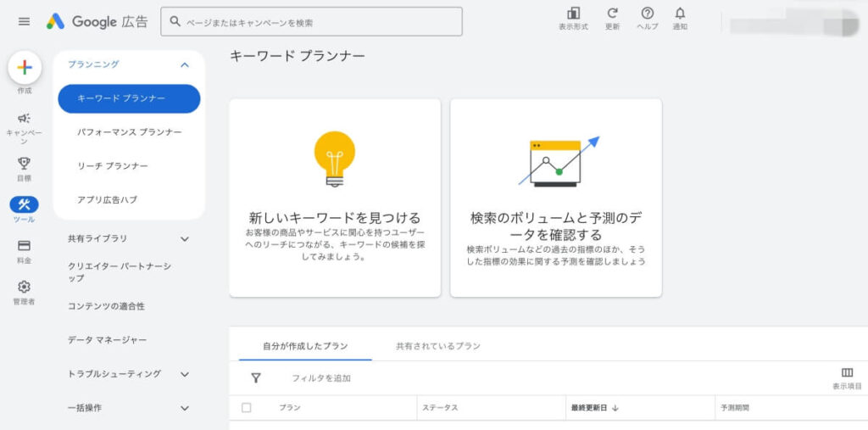Sort by 最終更新日 column header
The width and height of the screenshot is (868, 430).
click(x=589, y=408)
